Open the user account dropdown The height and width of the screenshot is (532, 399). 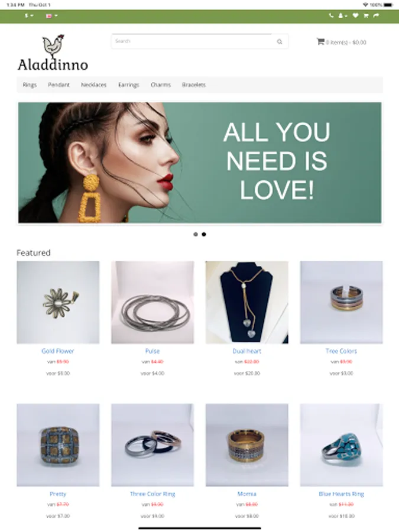click(342, 15)
